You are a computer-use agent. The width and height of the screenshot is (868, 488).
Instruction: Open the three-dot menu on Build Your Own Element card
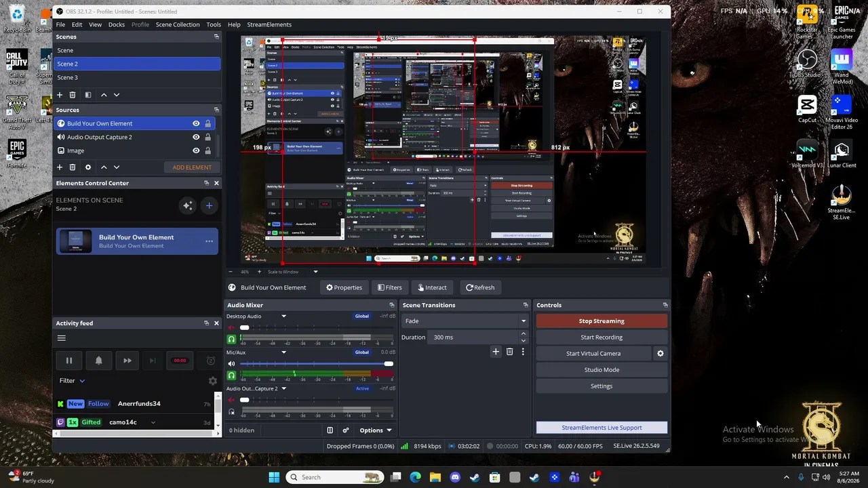click(209, 241)
